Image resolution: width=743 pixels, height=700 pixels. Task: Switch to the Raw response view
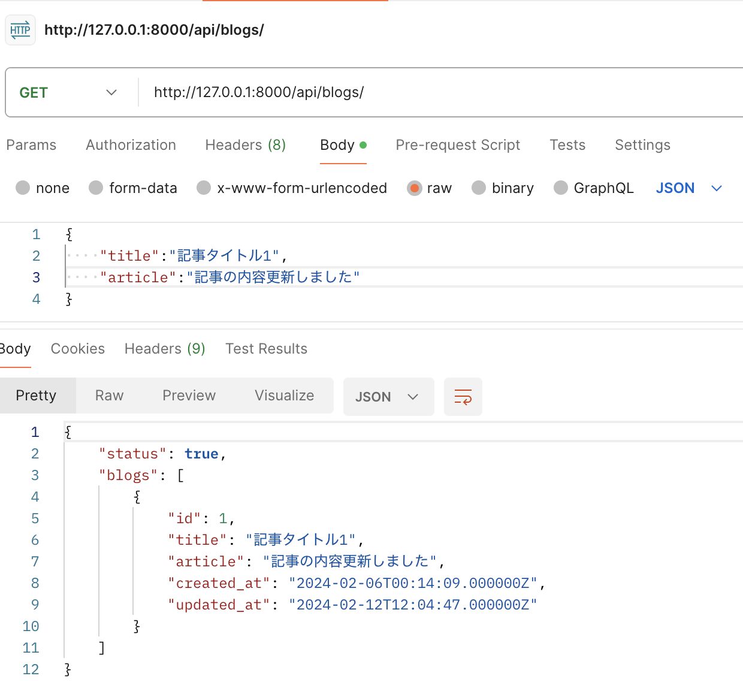click(x=109, y=396)
